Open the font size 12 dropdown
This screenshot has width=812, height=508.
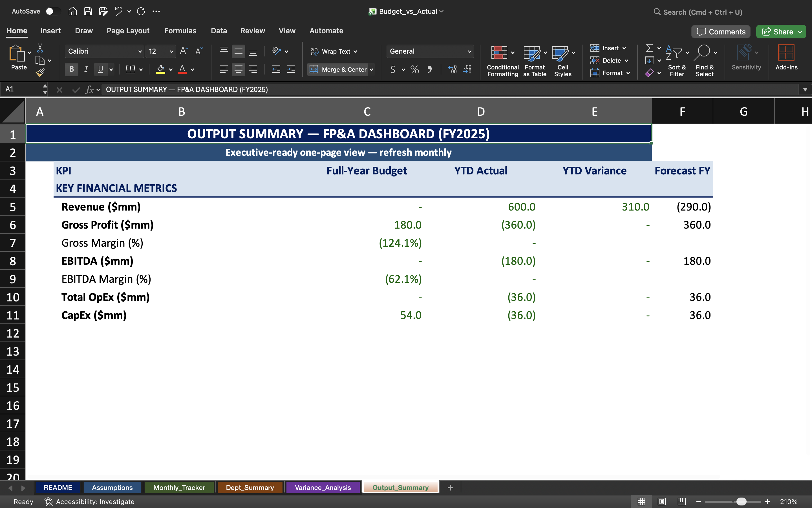171,51
